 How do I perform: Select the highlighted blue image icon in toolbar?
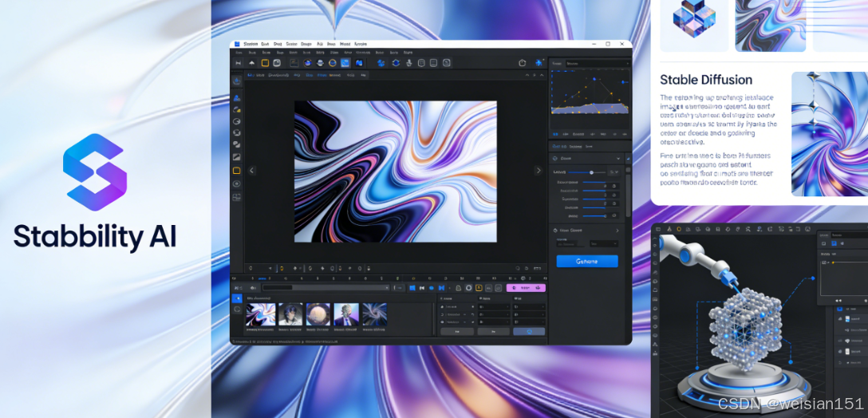click(345, 63)
